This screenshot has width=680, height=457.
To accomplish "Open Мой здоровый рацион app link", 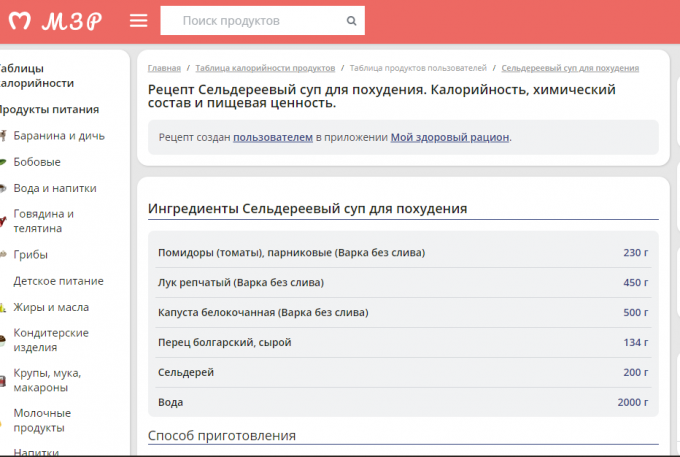I will [450, 137].
